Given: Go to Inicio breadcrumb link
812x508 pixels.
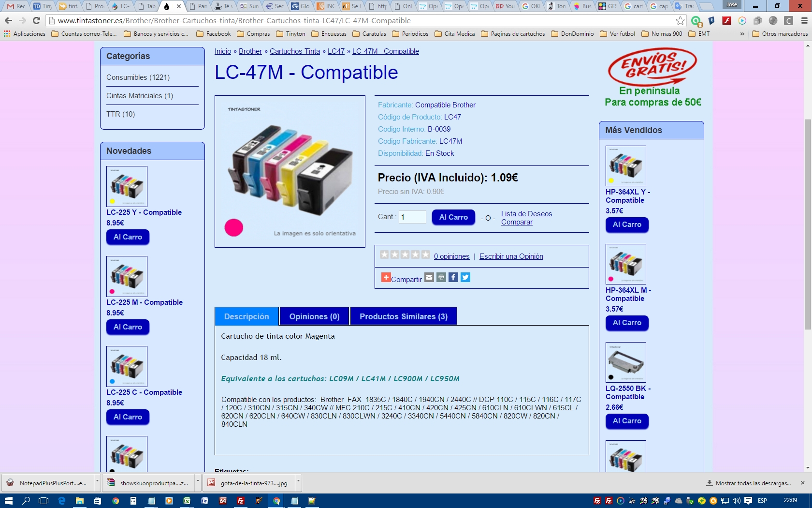Looking at the screenshot, I should [223, 51].
